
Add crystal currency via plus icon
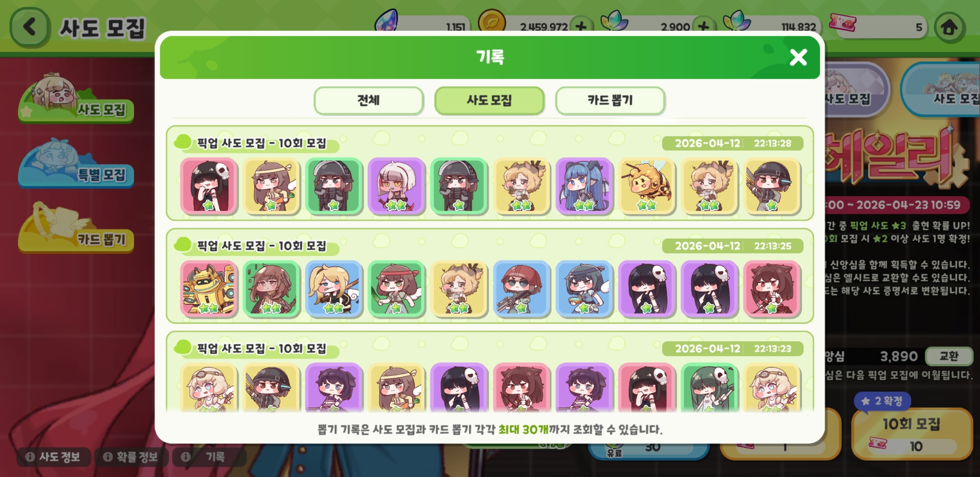(703, 26)
